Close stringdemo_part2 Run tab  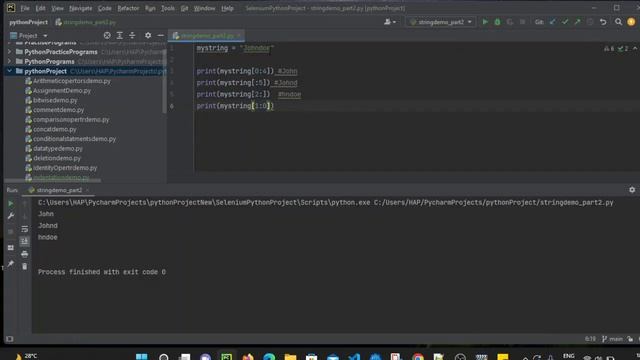click(87, 190)
